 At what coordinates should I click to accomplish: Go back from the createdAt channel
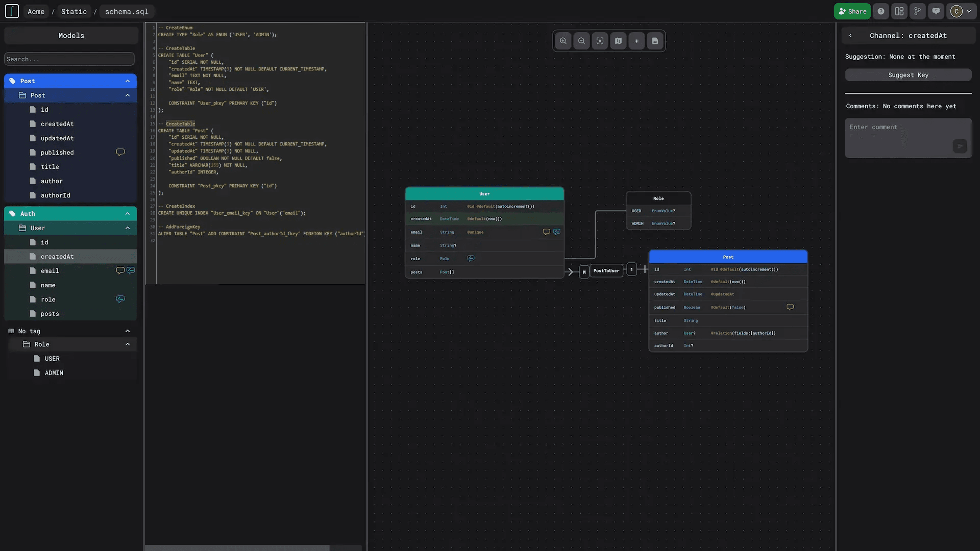pos(850,35)
